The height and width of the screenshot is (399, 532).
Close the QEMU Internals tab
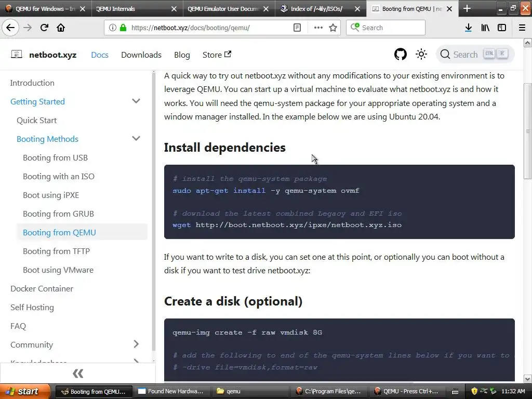tap(174, 9)
